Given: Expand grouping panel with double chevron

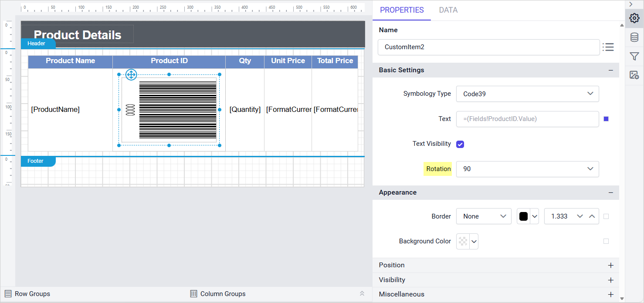Looking at the screenshot, I should pyautogui.click(x=362, y=293).
